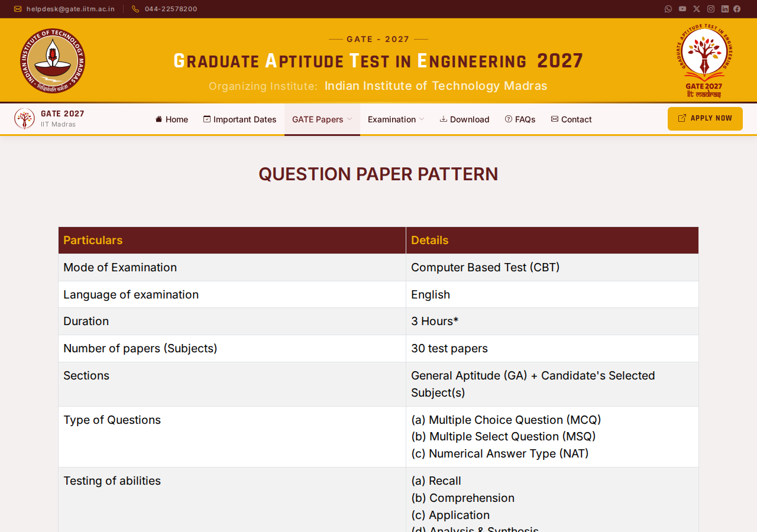This screenshot has width=757, height=532.
Task: Click the (c) Application line
Action: click(x=450, y=515)
